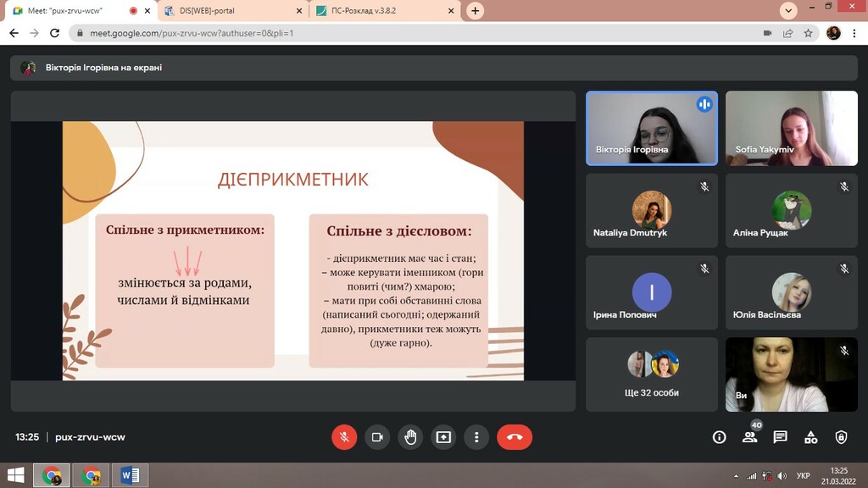
Task: Bookmark this page with the star icon
Action: (x=808, y=33)
